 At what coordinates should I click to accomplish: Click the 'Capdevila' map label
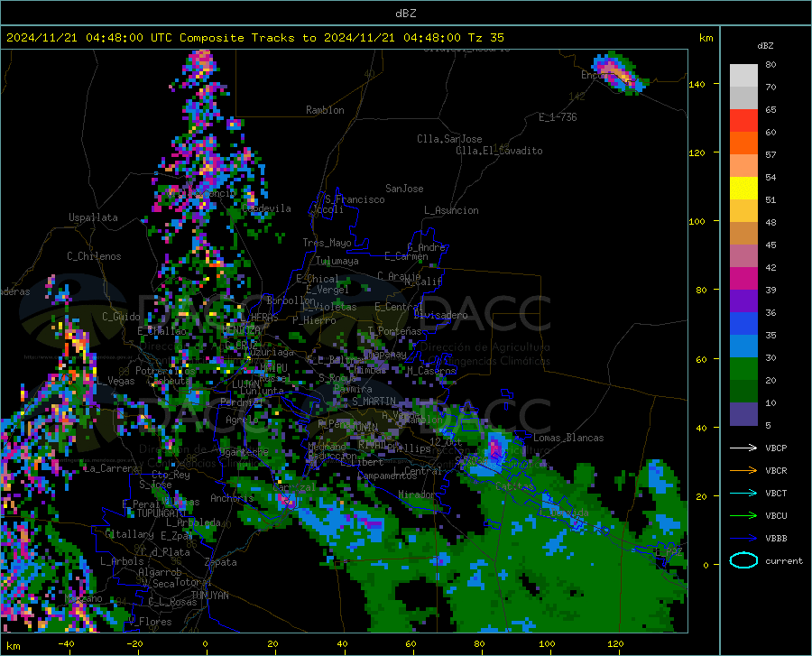click(266, 208)
